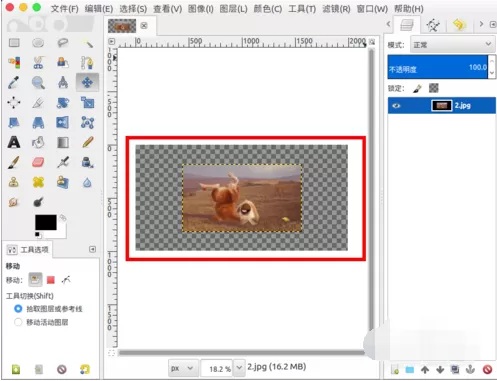Select the Airbrush tool
Viewport: 497px width, 381px height.
pyautogui.click(x=63, y=162)
